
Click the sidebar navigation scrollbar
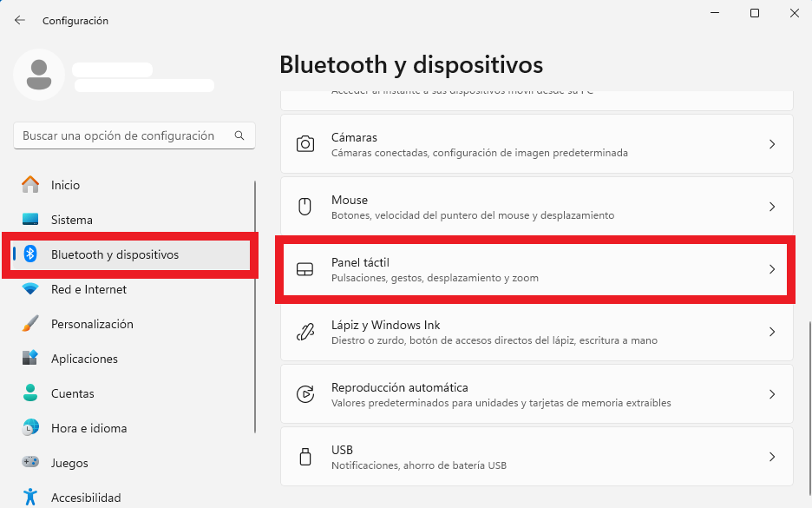(255, 307)
